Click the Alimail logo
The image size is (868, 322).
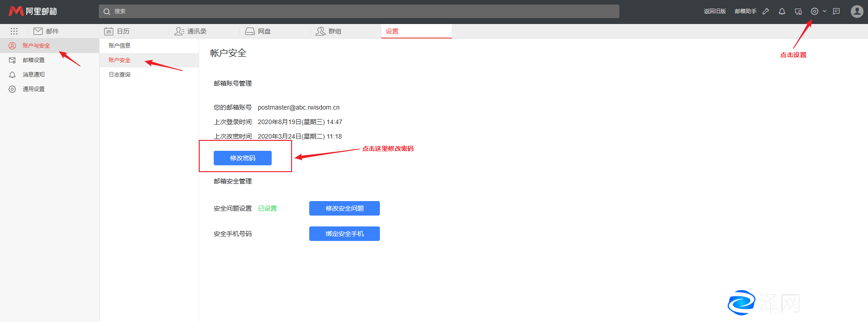[x=33, y=11]
